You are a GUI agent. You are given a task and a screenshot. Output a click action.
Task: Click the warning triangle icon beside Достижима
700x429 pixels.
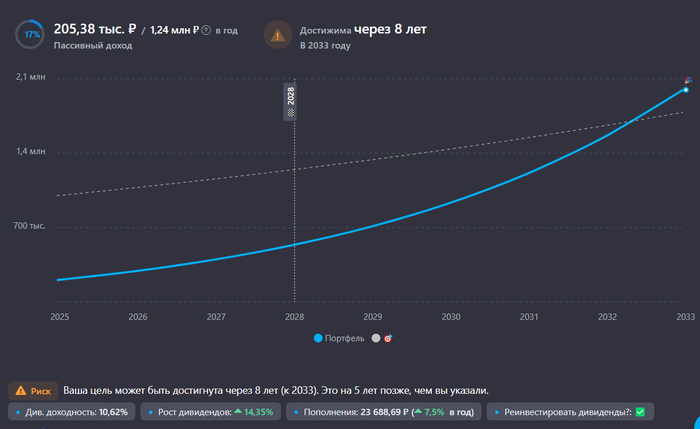(x=277, y=34)
